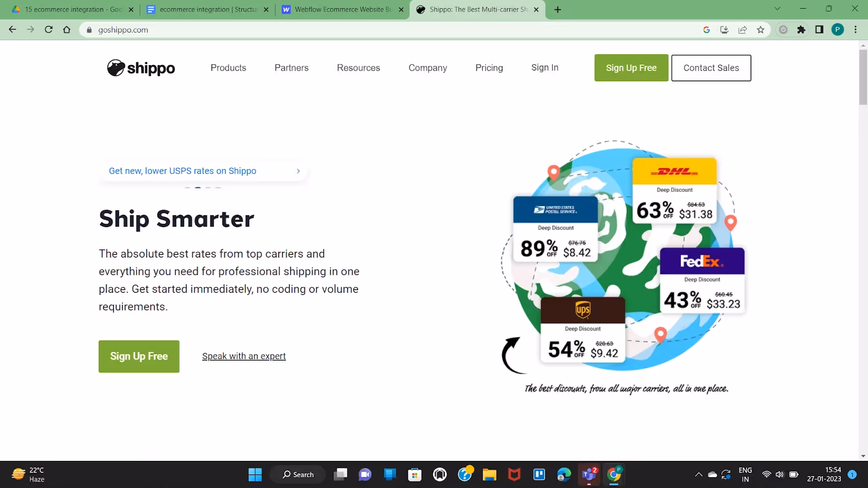Click the page vertical scrollbar thumb
This screenshot has width=868, height=488.
(x=863, y=77)
